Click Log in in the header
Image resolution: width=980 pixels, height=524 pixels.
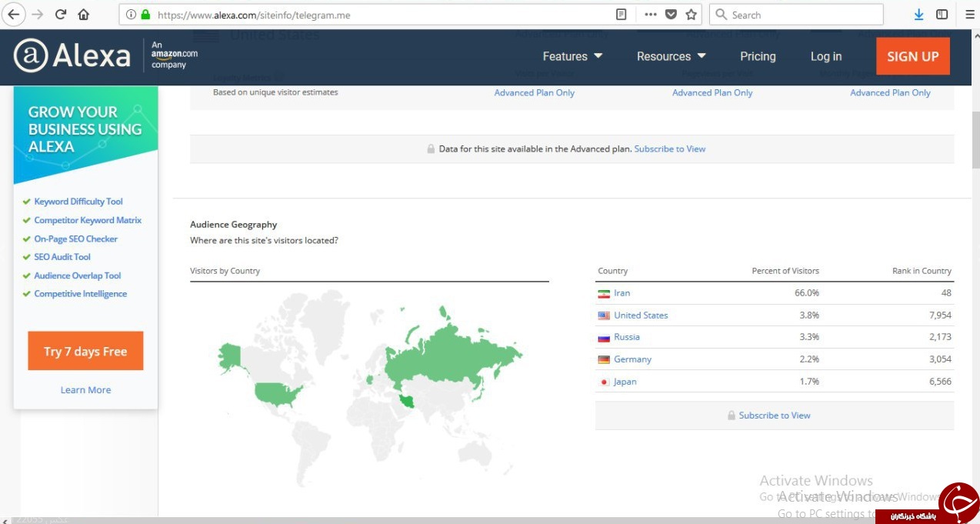pos(826,56)
